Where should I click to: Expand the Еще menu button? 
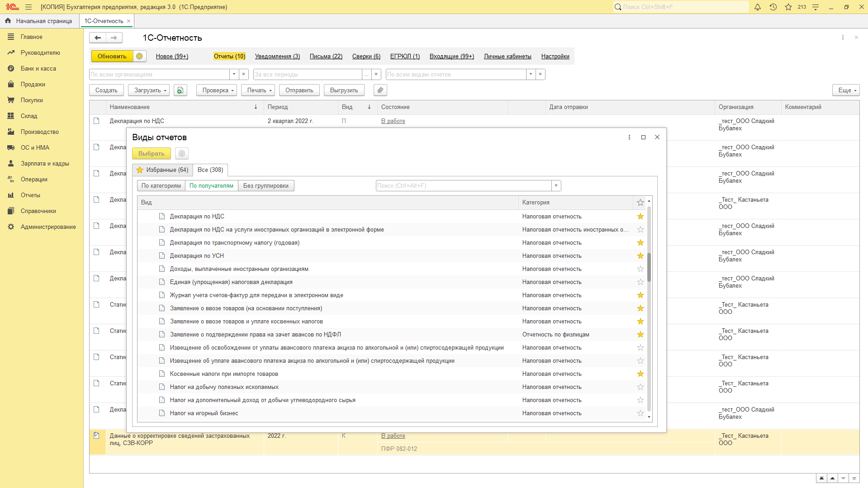coord(845,90)
